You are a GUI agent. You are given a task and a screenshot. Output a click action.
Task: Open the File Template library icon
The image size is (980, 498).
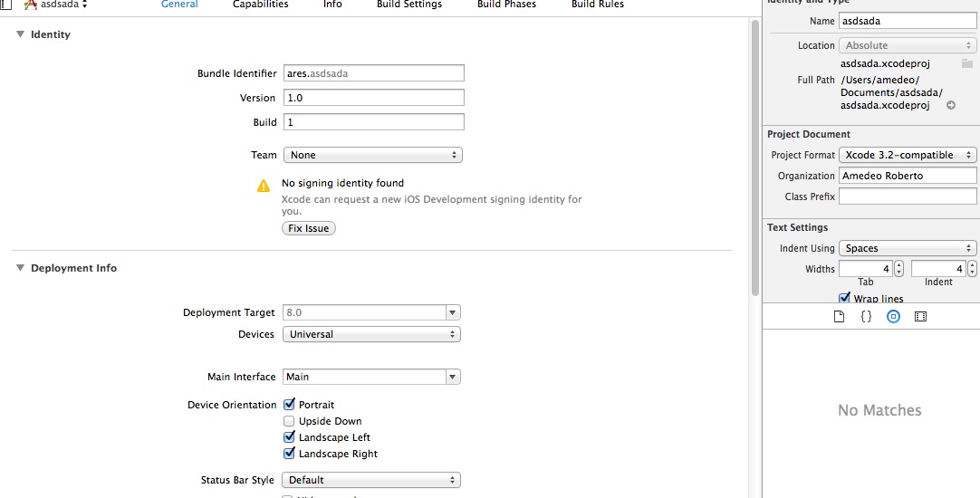coord(840,317)
